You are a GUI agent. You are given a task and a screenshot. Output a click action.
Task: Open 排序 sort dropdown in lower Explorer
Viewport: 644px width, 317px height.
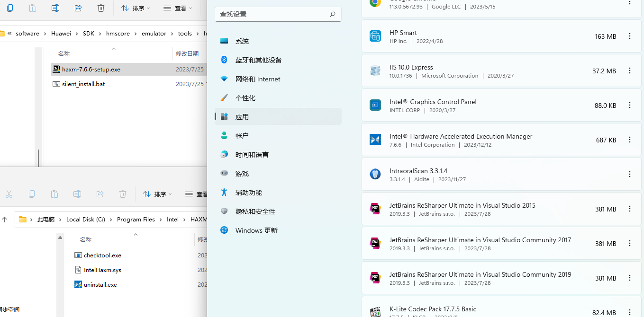click(157, 194)
